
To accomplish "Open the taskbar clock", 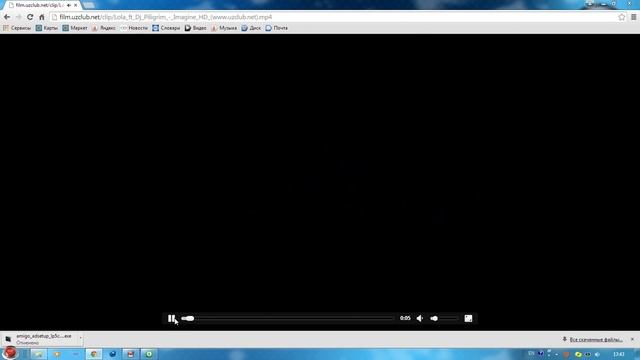I will tap(619, 354).
